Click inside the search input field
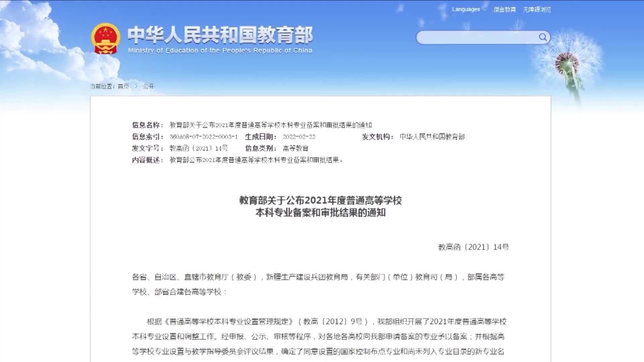Screen dimensions: 644x362 pos(477,37)
